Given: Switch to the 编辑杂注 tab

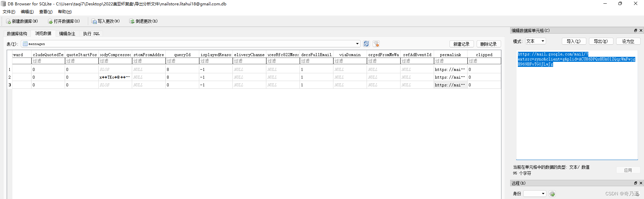Looking at the screenshot, I should [x=67, y=34].
